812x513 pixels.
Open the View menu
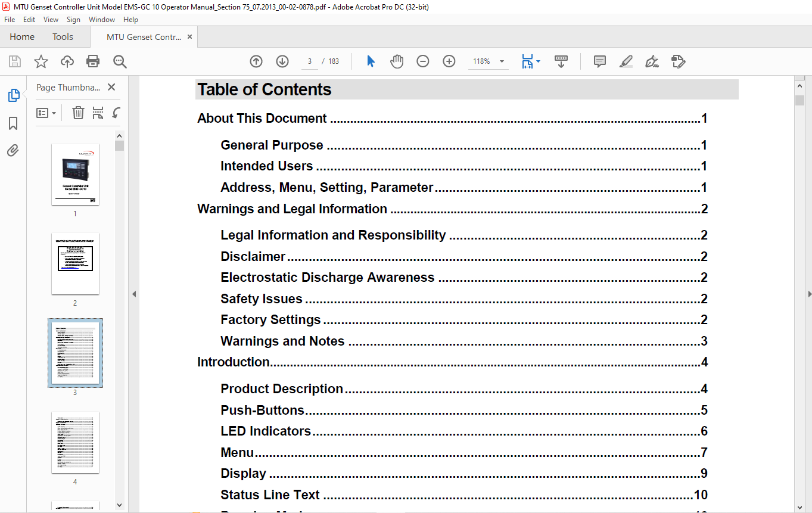coord(51,20)
